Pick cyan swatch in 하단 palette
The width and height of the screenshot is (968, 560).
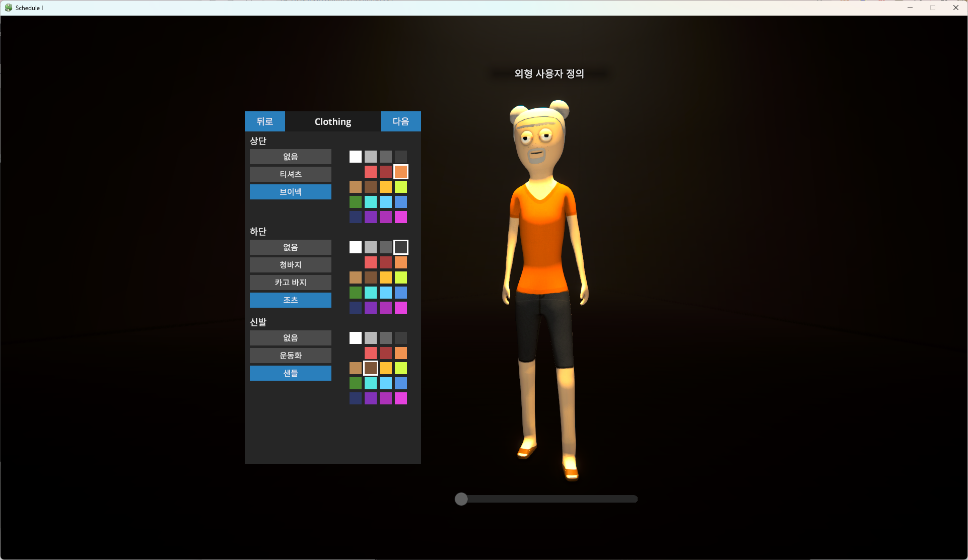(x=371, y=293)
